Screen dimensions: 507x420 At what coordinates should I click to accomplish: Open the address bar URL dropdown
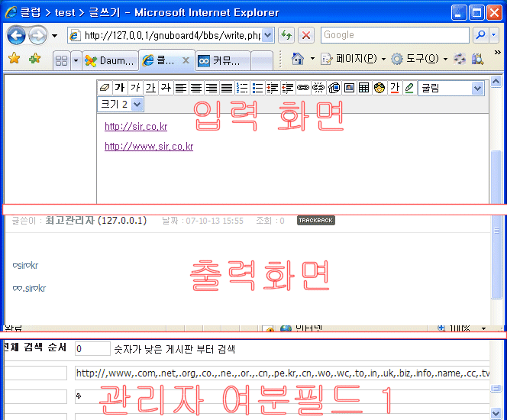[x=267, y=35]
